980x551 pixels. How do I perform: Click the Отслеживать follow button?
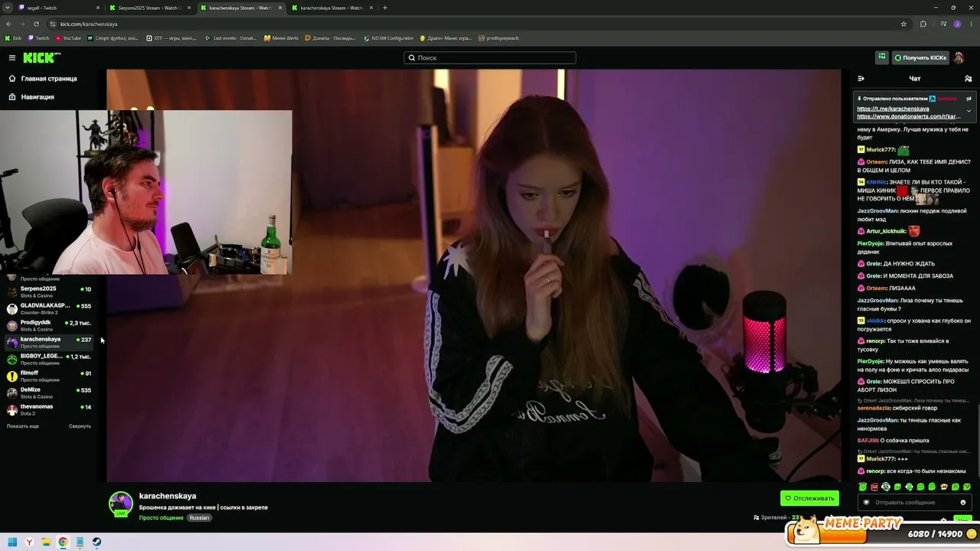[x=809, y=498]
